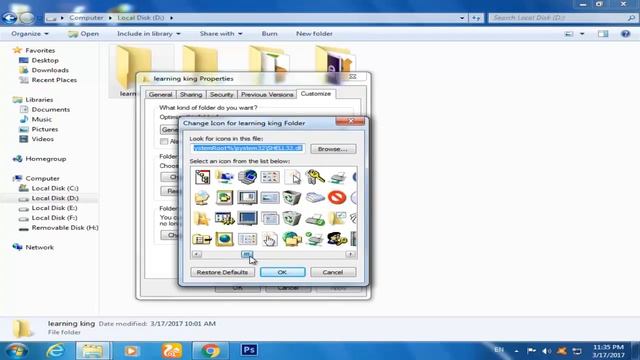Switch to the General tab
This screenshot has width=640, height=360.
tap(160, 94)
